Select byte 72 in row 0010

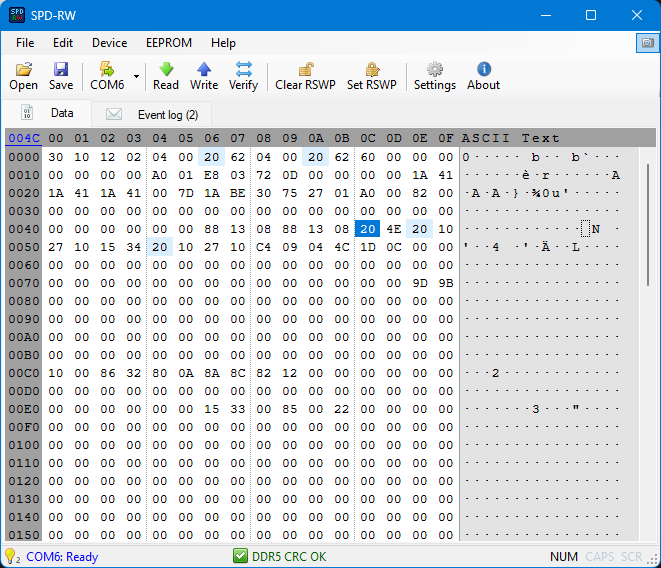pyautogui.click(x=263, y=175)
